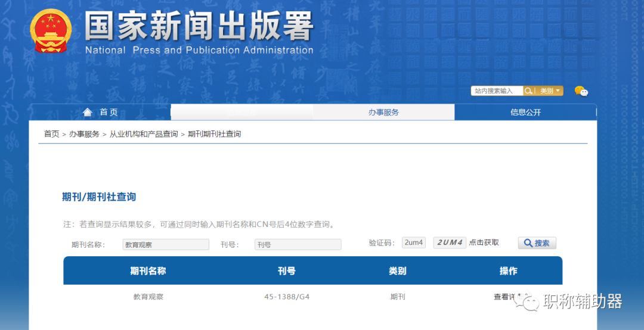The width and height of the screenshot is (644, 330).
Task: Click the WeChat icon near site search
Action: click(x=581, y=91)
